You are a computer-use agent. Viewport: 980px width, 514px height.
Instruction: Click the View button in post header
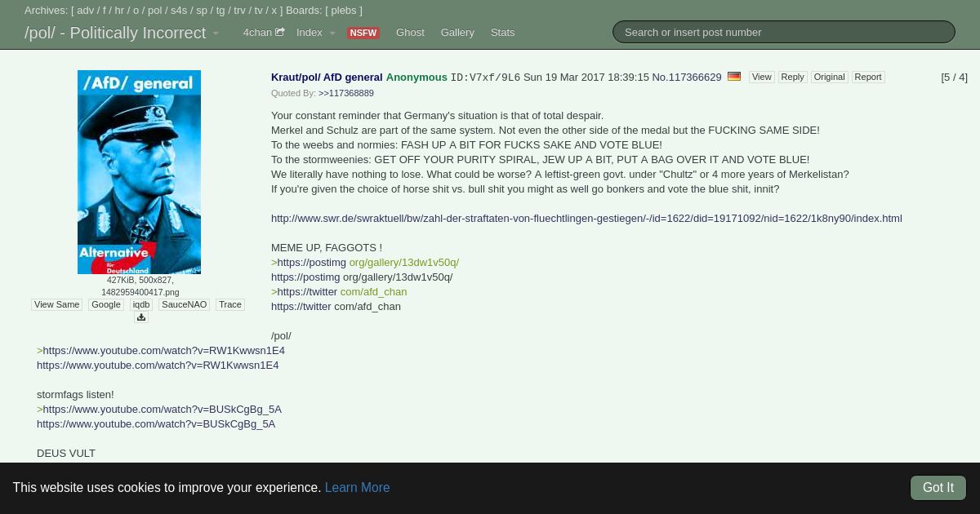pyautogui.click(x=761, y=77)
